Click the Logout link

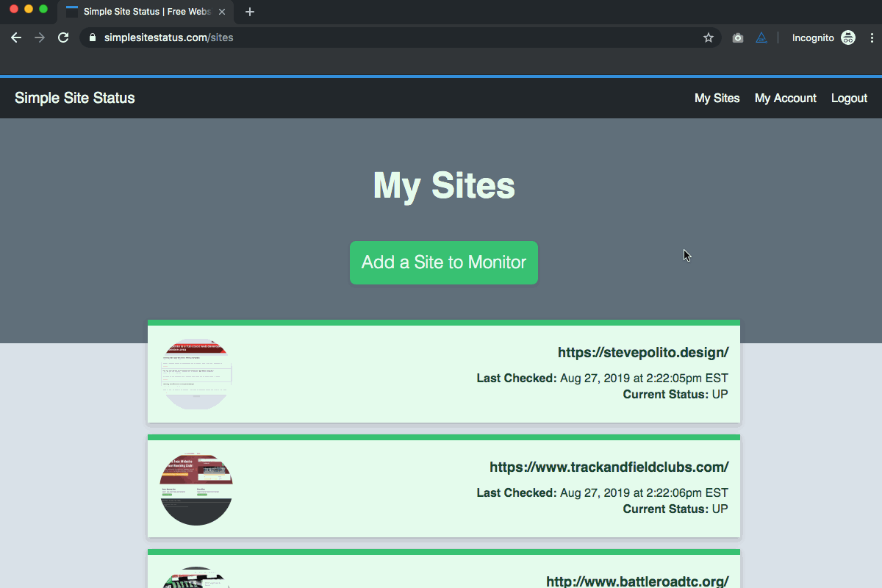849,98
